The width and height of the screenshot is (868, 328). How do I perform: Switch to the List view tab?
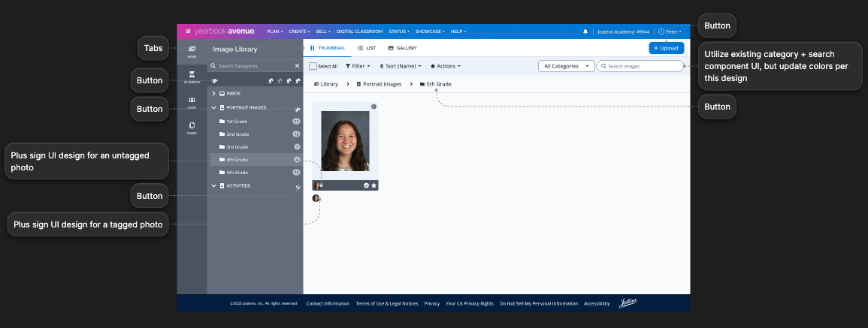(x=367, y=48)
